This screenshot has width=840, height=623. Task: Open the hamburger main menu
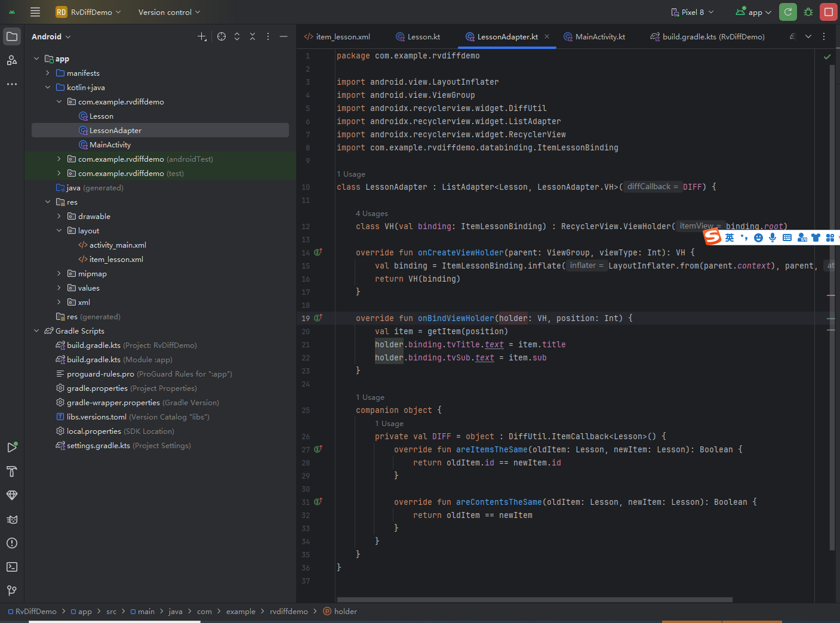(x=35, y=12)
